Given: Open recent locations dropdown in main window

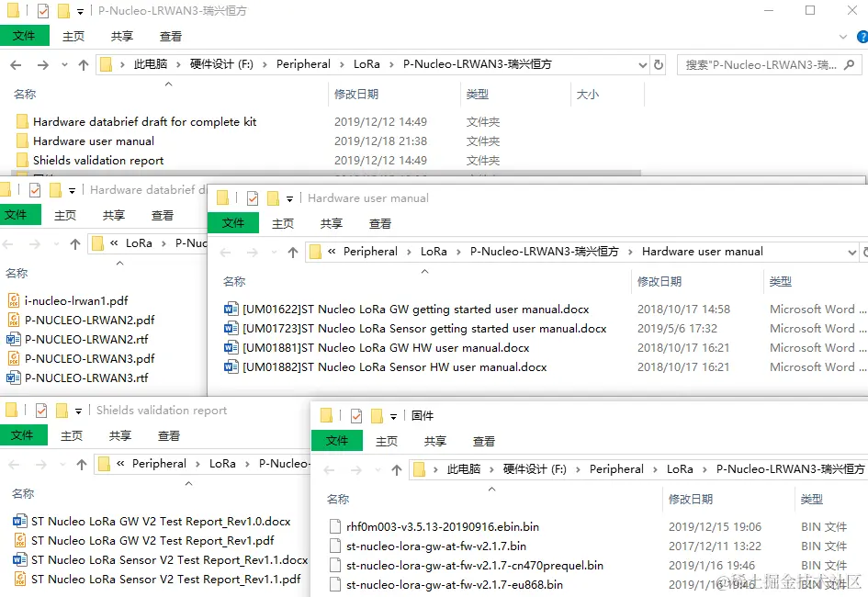Looking at the screenshot, I should tap(64, 65).
